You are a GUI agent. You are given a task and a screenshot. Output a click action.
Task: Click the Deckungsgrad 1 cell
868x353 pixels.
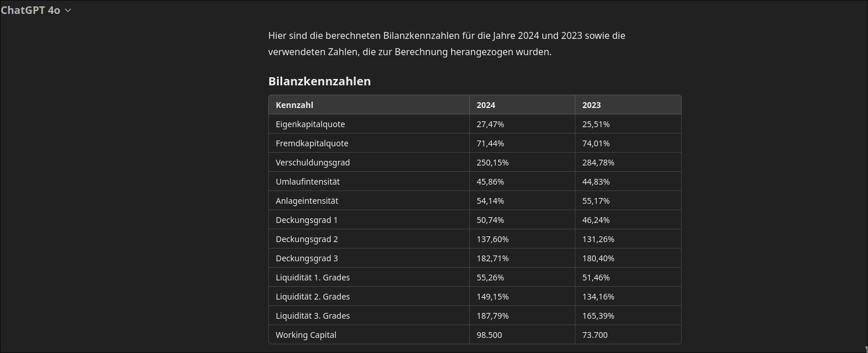pyautogui.click(x=307, y=219)
